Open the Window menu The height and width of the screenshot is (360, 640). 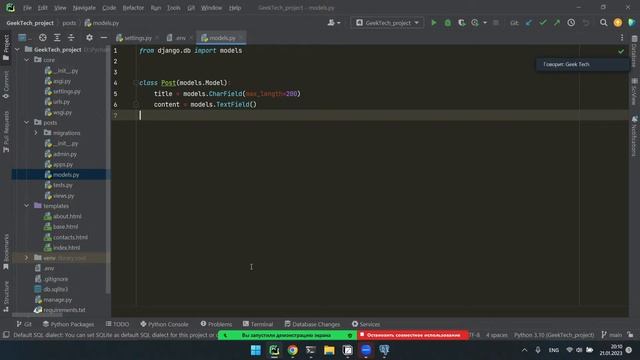211,8
